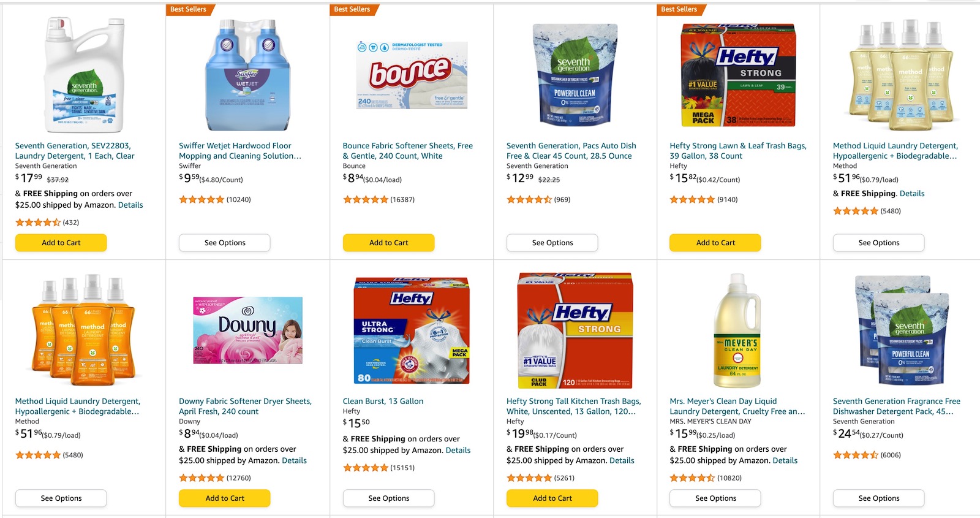View star ratings for Bounce sheets (16387)
980x518 pixels.
pos(366,200)
